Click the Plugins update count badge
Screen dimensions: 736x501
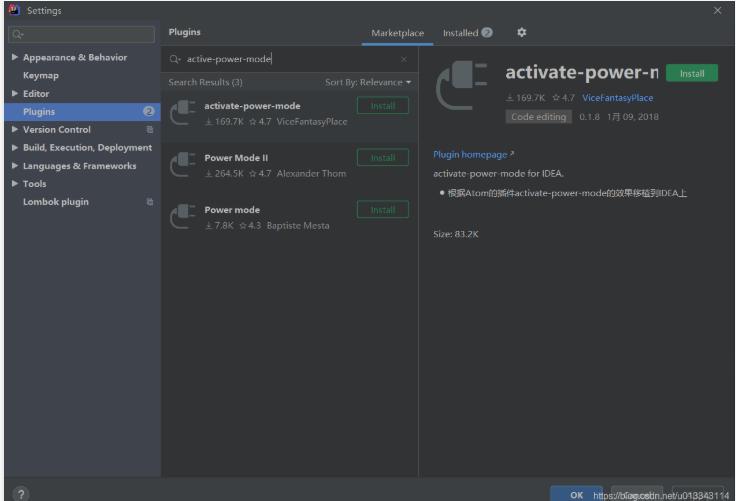(148, 111)
